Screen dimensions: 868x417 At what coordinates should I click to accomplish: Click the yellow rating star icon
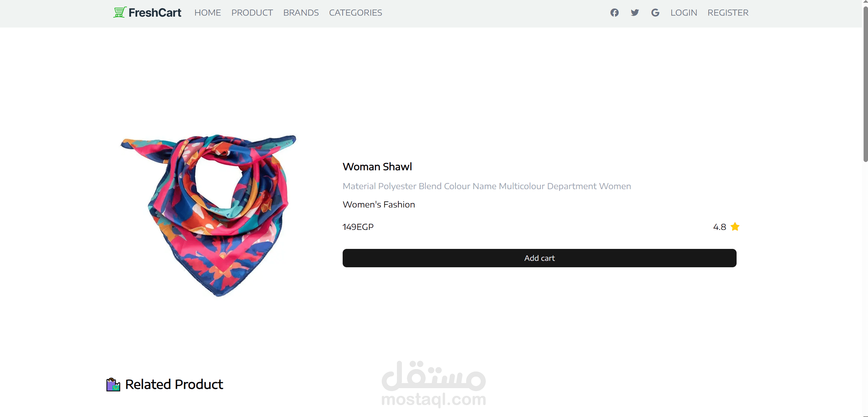tap(735, 226)
